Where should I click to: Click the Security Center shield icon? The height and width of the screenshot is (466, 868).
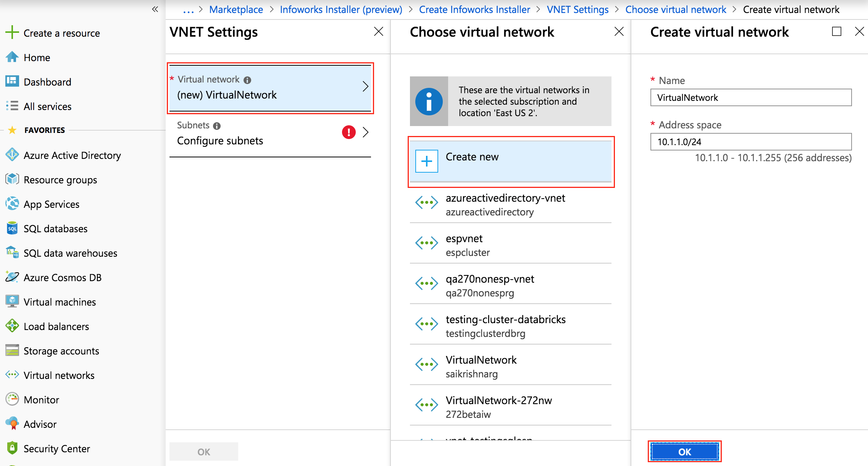pos(12,448)
